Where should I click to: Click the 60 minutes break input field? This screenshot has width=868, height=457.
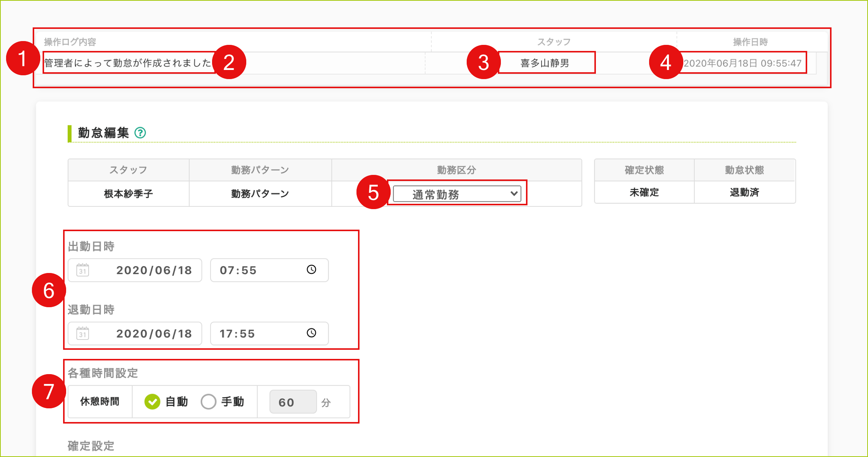click(x=293, y=402)
